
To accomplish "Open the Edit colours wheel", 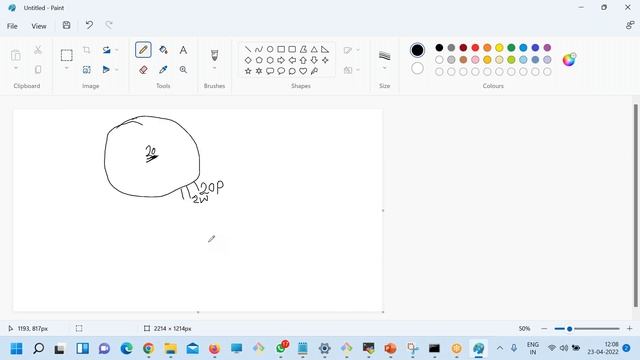I will 569,60.
